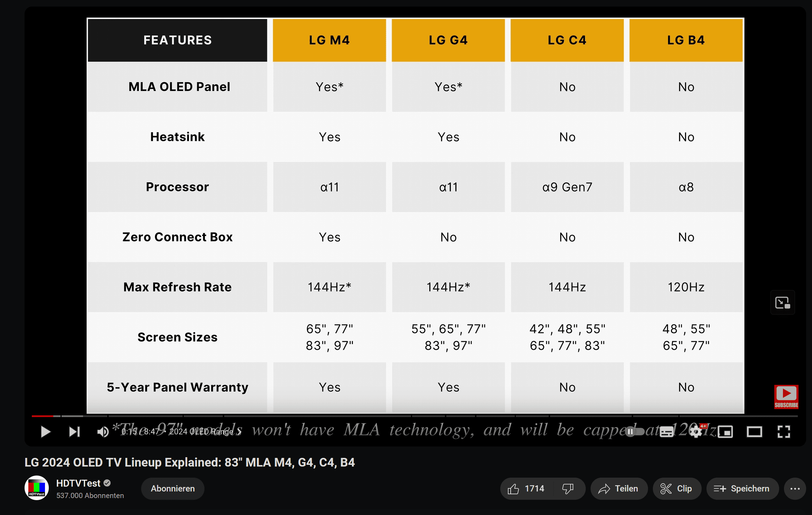Click the verified badge next to HDTVTest
Screen dimensions: 812x515
(x=107, y=483)
